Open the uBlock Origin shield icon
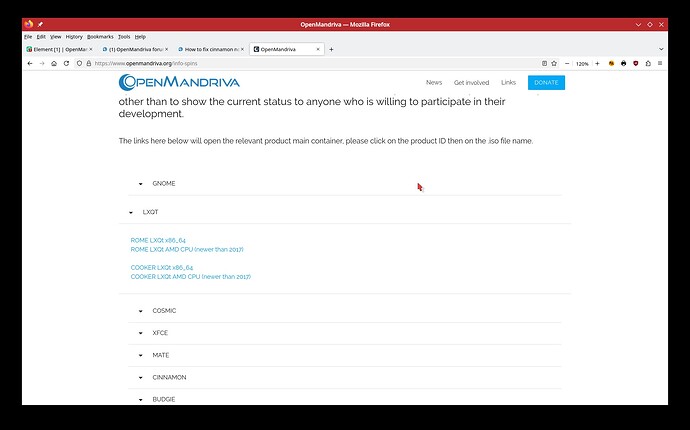Screen dimensions: 690x430 [635, 63]
